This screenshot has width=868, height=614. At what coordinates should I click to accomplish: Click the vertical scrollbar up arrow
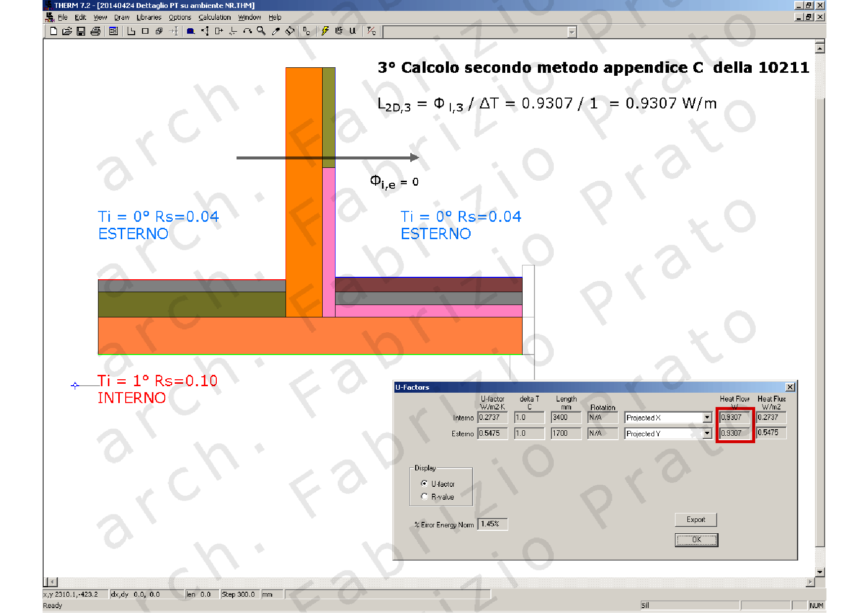coord(820,49)
